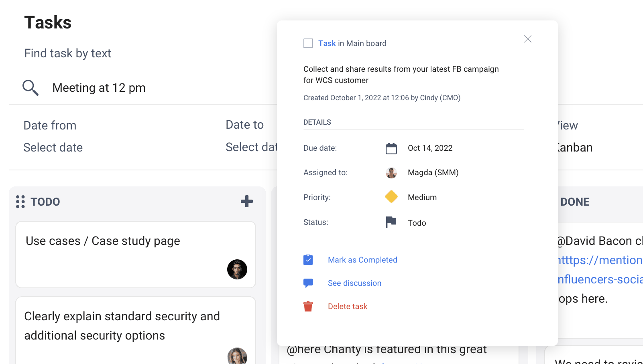Click the due date calendar icon
The width and height of the screenshot is (643, 364).
click(x=391, y=148)
